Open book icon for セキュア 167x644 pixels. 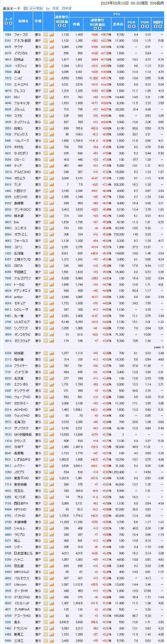(x=46, y=303)
